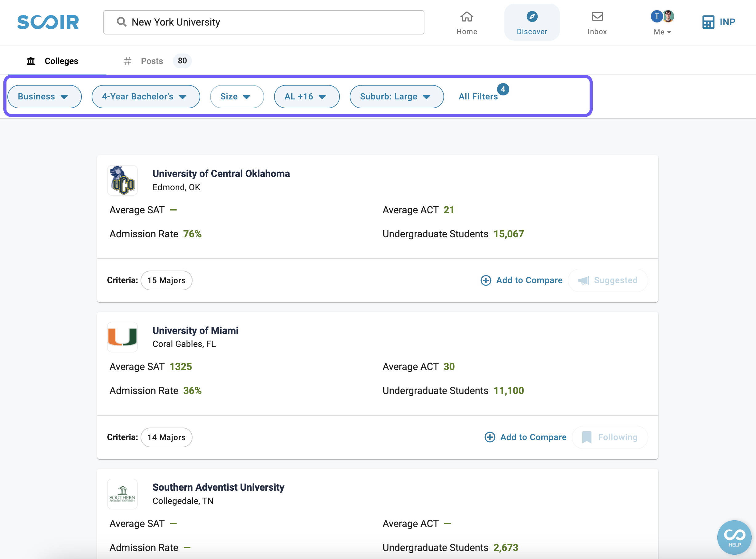Add University of Miami to Compare

(525, 437)
